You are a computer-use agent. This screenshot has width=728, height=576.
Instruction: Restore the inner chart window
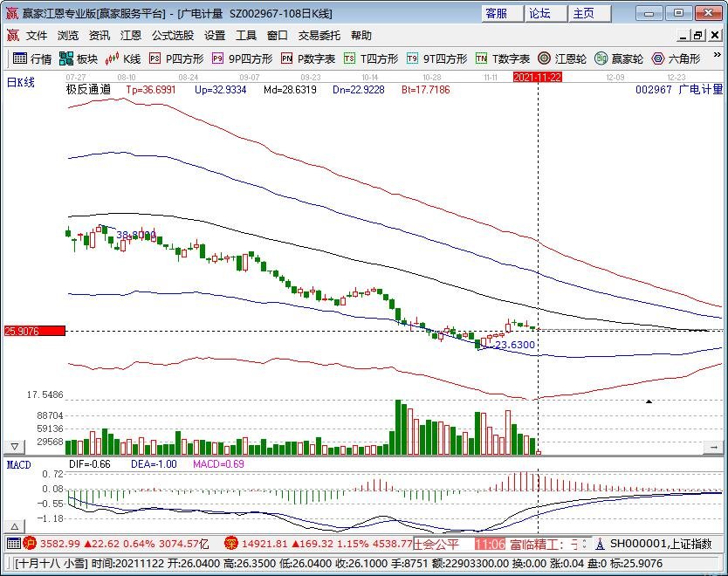point(697,35)
